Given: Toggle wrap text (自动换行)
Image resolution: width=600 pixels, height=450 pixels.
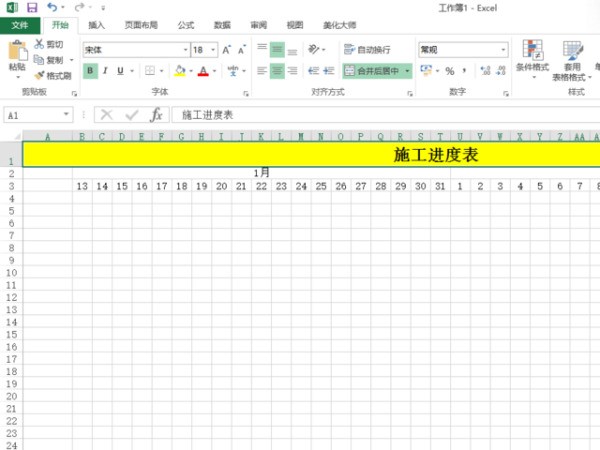Looking at the screenshot, I should click(366, 49).
